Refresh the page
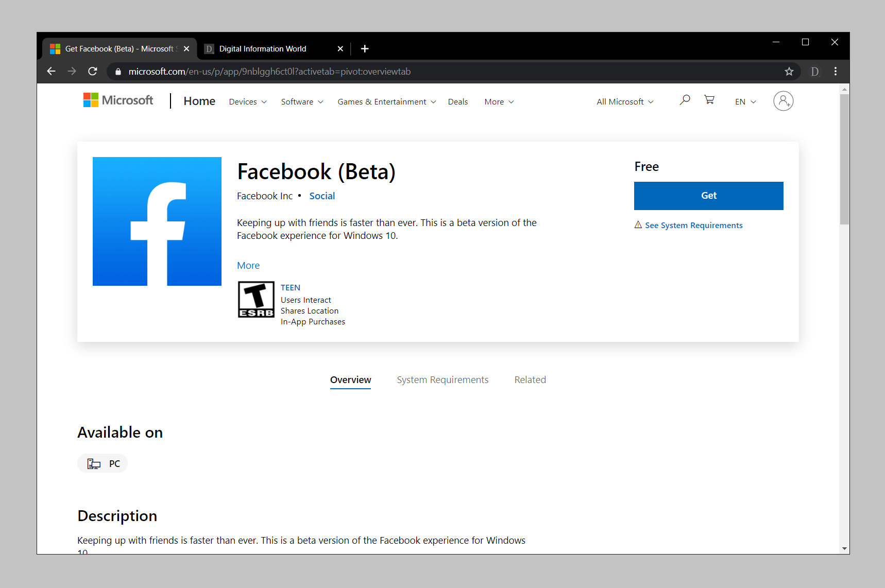Viewport: 885px width, 588px height. (93, 72)
